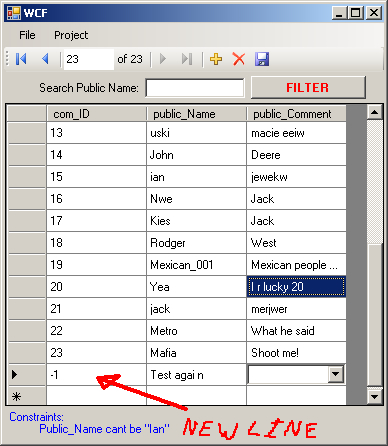Click the grid scrollbar down arrow
The width and height of the screenshot is (388, 446).
[374, 397]
